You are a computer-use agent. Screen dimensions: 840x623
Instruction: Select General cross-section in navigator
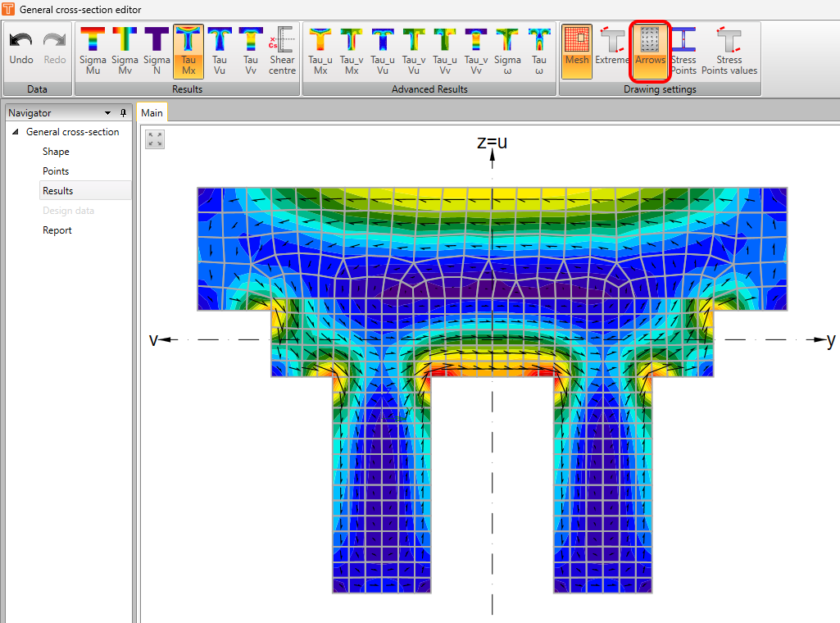[x=72, y=132]
